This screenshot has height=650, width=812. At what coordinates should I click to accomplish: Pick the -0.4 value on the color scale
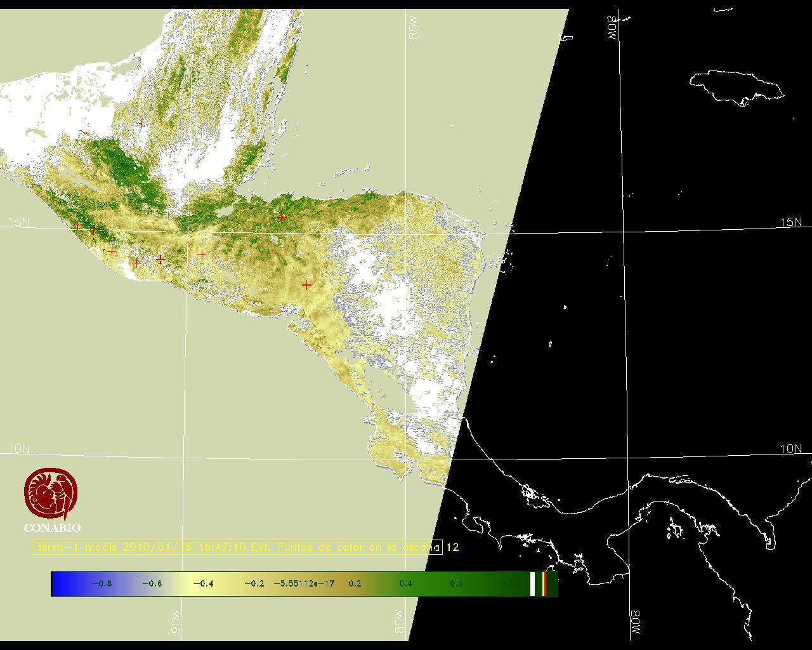(x=203, y=583)
